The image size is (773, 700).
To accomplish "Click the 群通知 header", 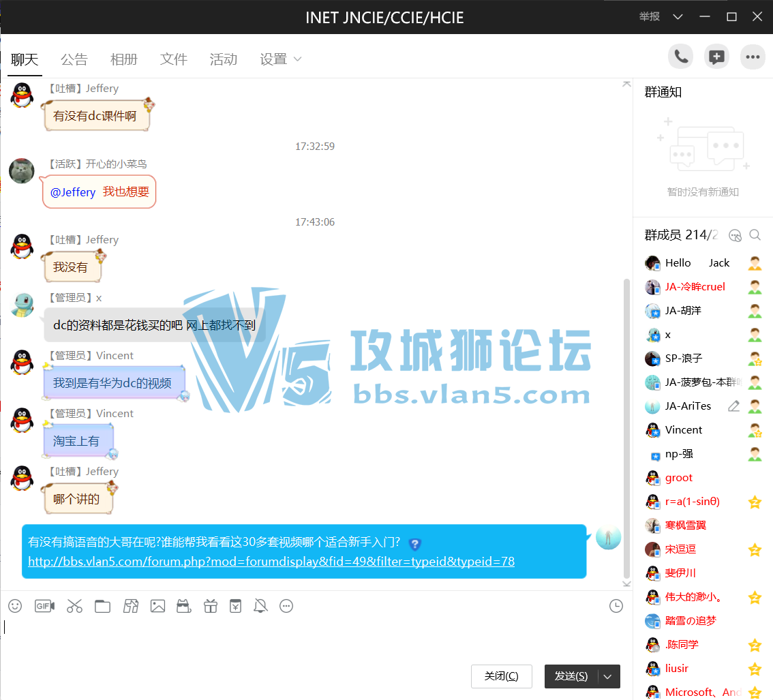I will [663, 92].
